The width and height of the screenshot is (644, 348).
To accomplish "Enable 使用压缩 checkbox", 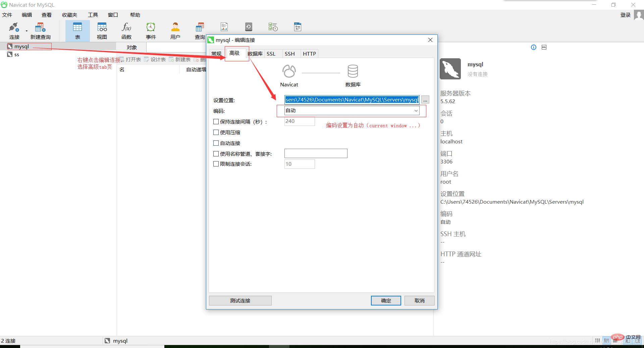I will 216,132.
